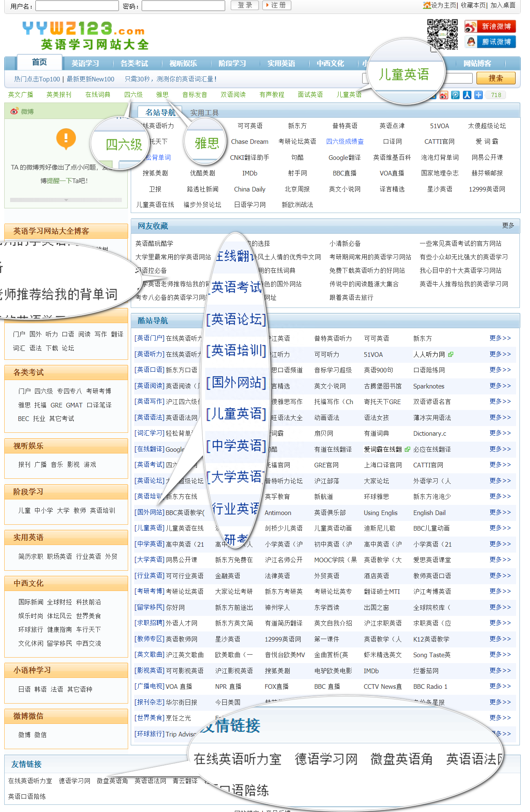This screenshot has width=530, height=812.
Task: Click Weibo widget bottom collapse bar
Action: pos(66,200)
